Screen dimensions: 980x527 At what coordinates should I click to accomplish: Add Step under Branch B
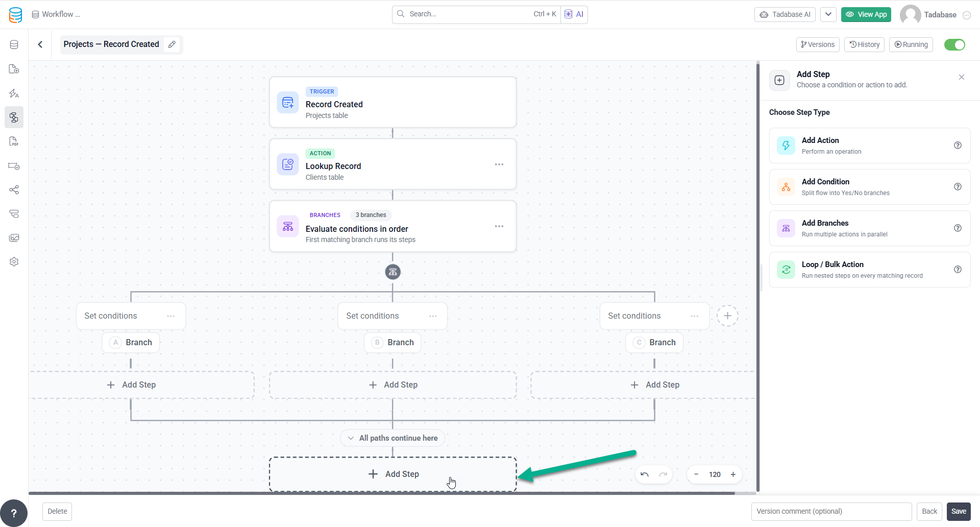coord(393,385)
